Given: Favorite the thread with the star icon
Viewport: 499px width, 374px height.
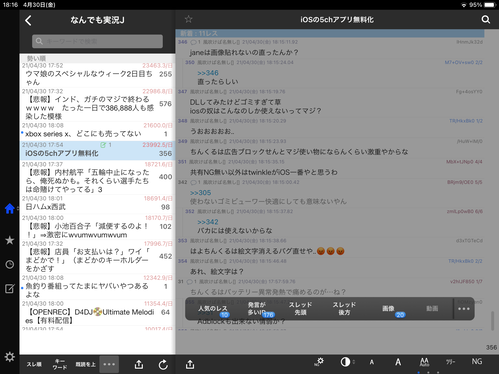Looking at the screenshot, I should (x=189, y=19).
